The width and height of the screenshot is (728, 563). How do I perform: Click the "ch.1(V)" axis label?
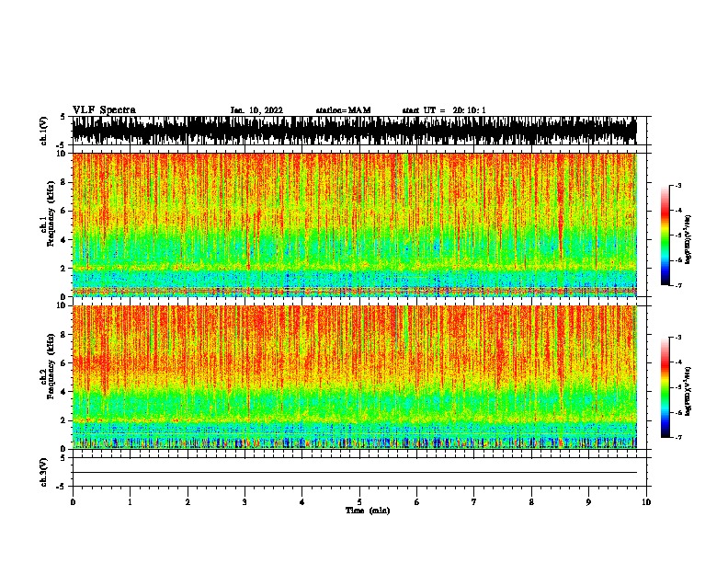(x=44, y=131)
